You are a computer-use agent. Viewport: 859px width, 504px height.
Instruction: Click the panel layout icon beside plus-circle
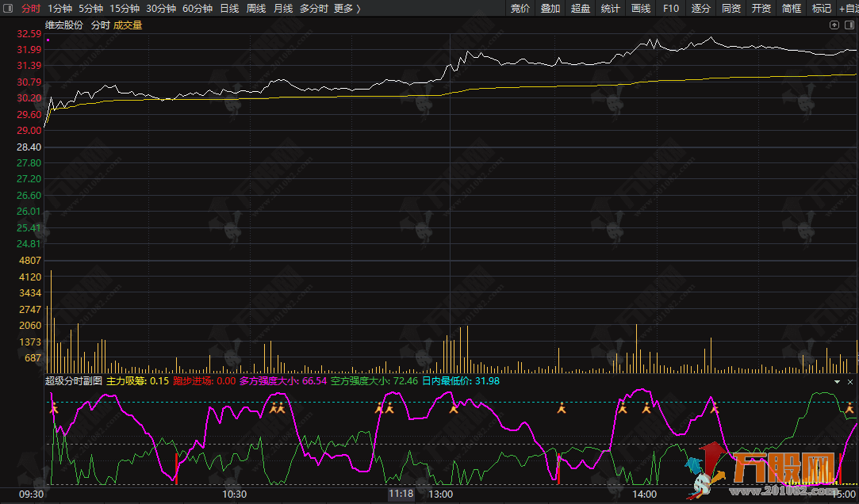[848, 25]
